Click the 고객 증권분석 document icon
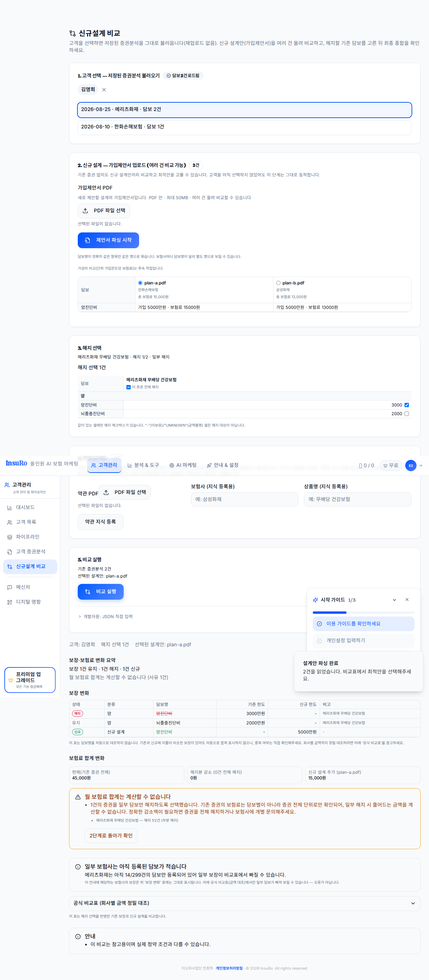The image size is (429, 980). coord(9,552)
